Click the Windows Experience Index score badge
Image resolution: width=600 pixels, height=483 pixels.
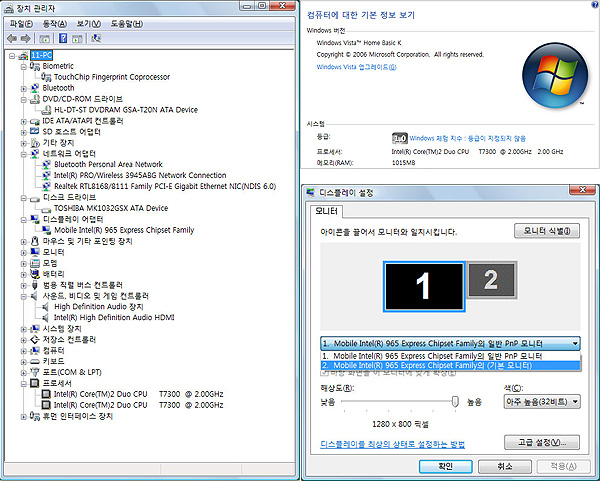(x=399, y=138)
